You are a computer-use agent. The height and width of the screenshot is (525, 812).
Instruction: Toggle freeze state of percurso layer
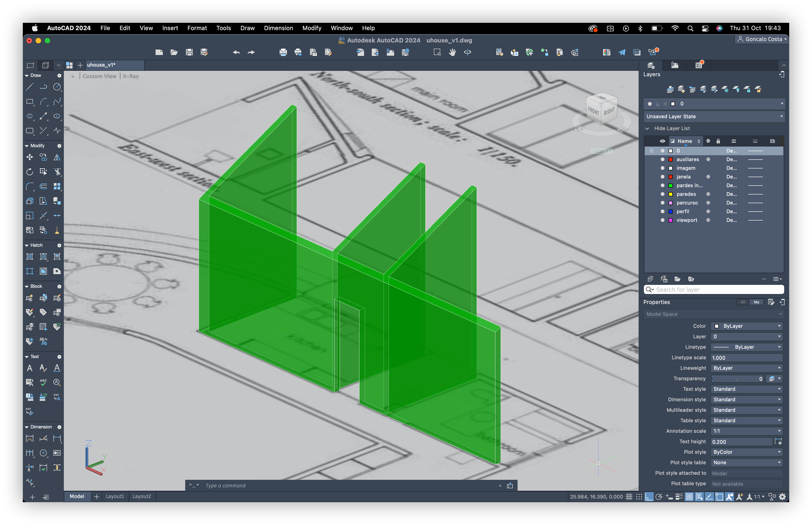click(x=708, y=202)
